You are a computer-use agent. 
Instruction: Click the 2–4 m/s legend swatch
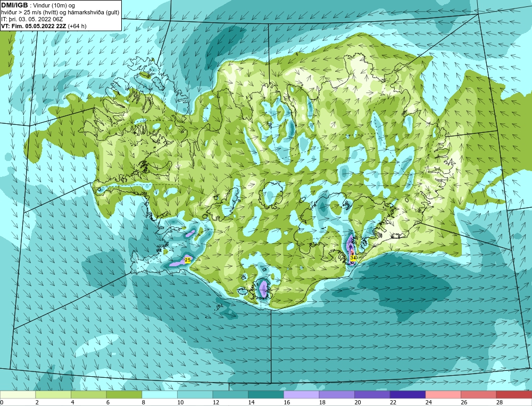coord(53,394)
